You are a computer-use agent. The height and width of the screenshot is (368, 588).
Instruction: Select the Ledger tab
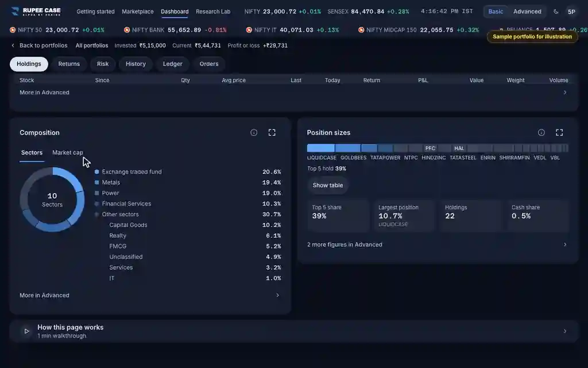(x=172, y=64)
